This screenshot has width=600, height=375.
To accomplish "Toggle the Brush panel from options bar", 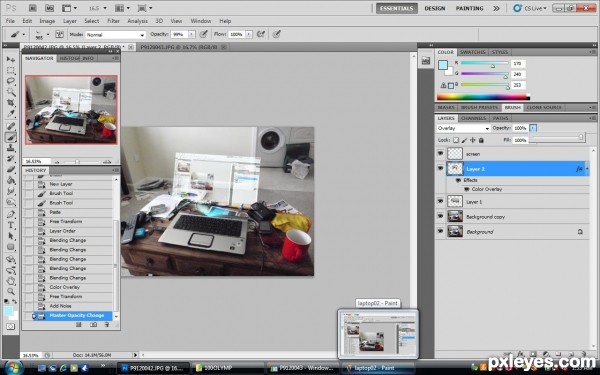I will (59, 34).
